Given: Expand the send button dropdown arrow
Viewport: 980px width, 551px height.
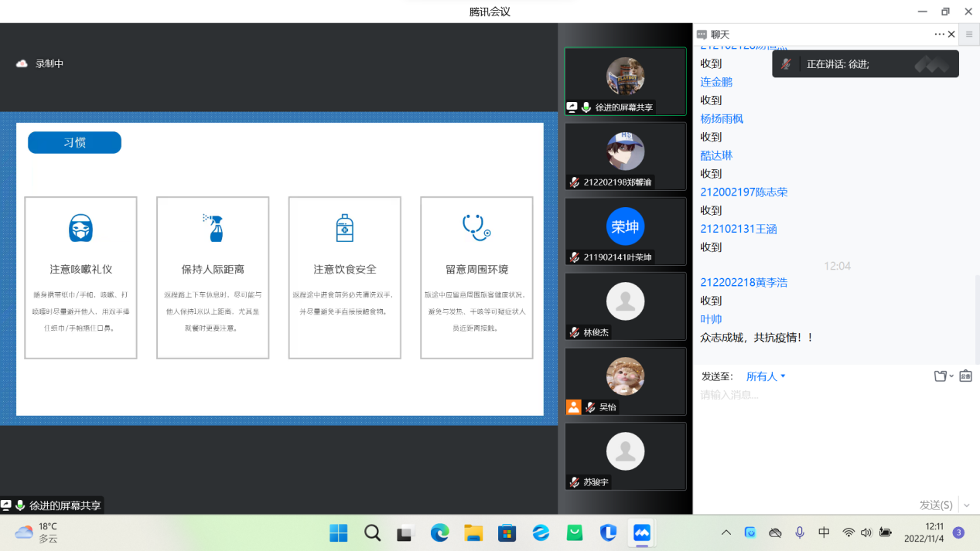Looking at the screenshot, I should coord(965,504).
